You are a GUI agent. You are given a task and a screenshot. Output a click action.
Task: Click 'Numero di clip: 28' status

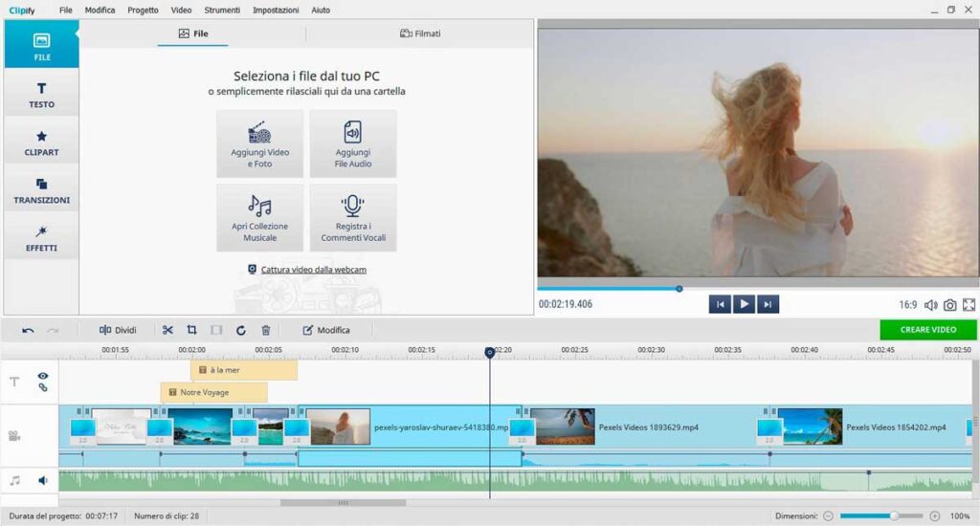167,516
